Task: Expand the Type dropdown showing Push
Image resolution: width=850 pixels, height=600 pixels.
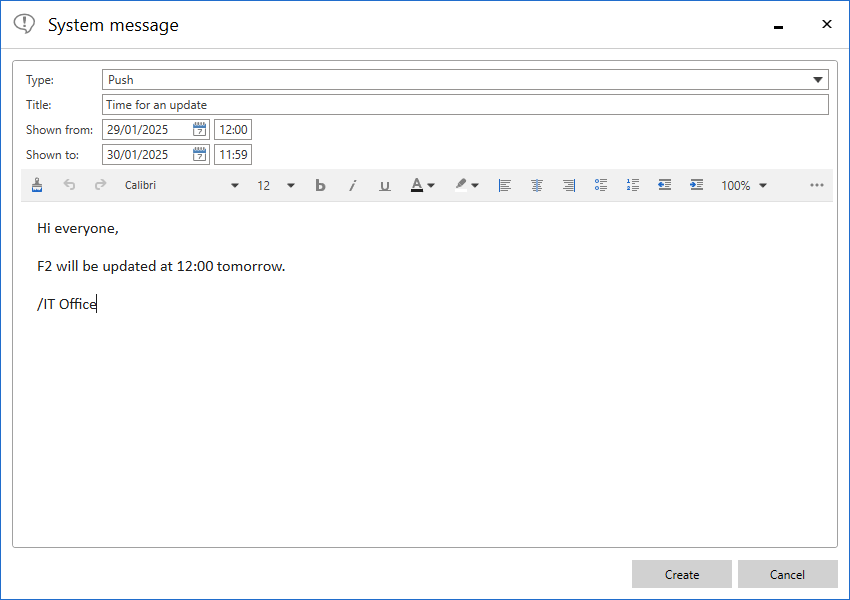Action: click(x=818, y=80)
